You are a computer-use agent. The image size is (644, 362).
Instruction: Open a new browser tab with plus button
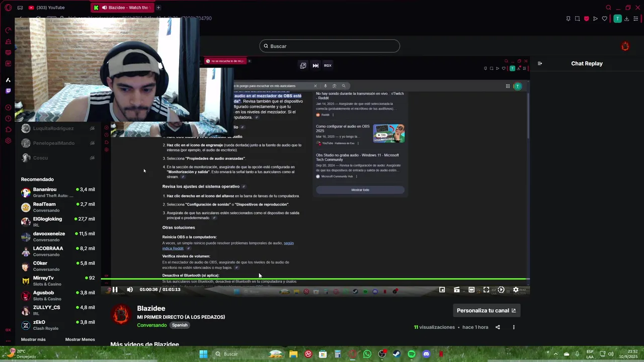click(158, 8)
